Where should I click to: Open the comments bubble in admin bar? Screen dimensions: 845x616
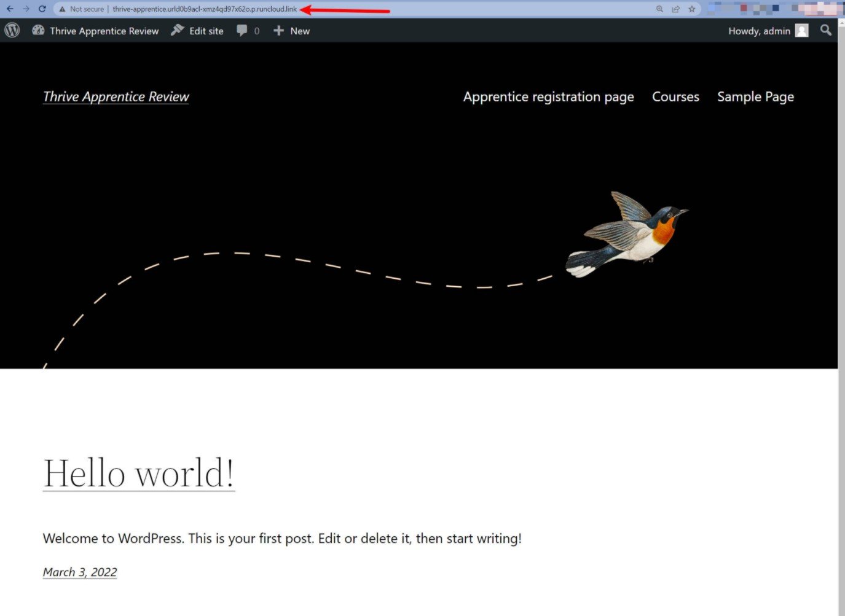[248, 31]
